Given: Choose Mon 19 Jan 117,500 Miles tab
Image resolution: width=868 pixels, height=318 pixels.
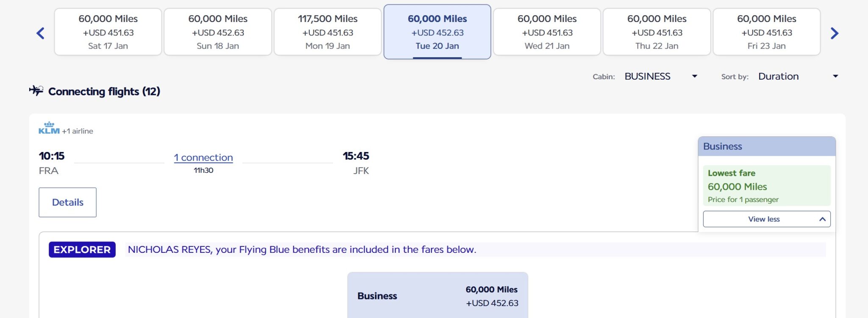Looking at the screenshot, I should click(328, 32).
